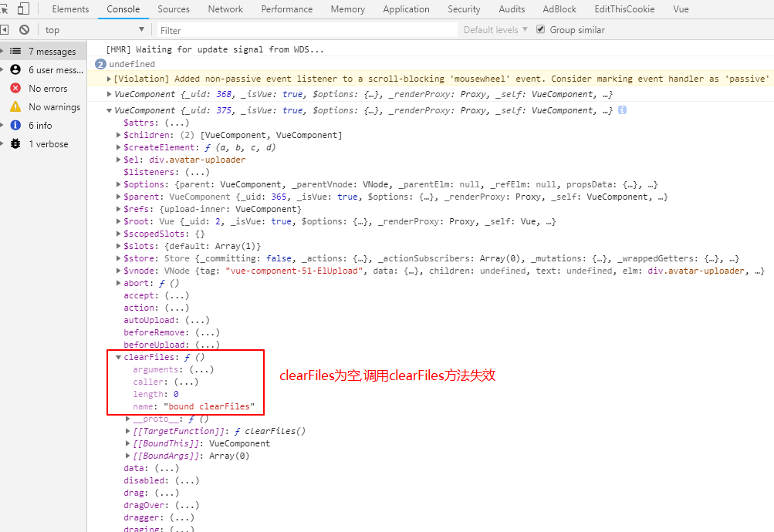This screenshot has width=774, height=532.
Task: Collapse the clearFiles function entry
Action: (x=118, y=356)
